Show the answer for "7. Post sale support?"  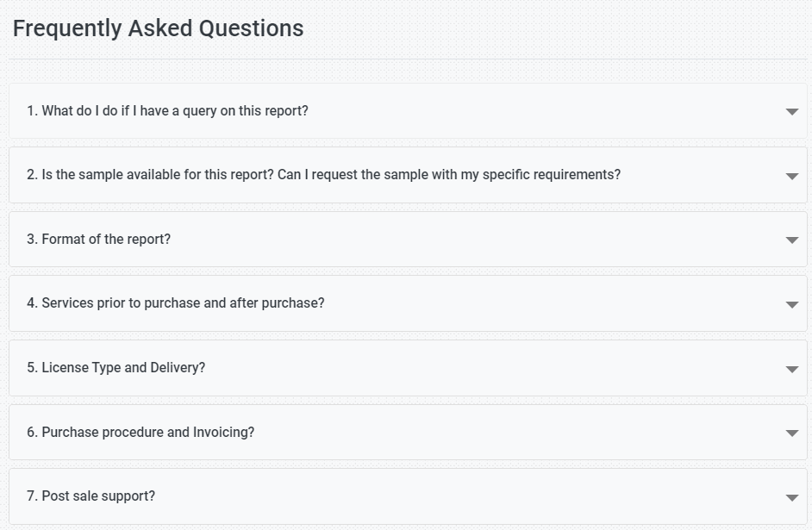[x=91, y=496]
